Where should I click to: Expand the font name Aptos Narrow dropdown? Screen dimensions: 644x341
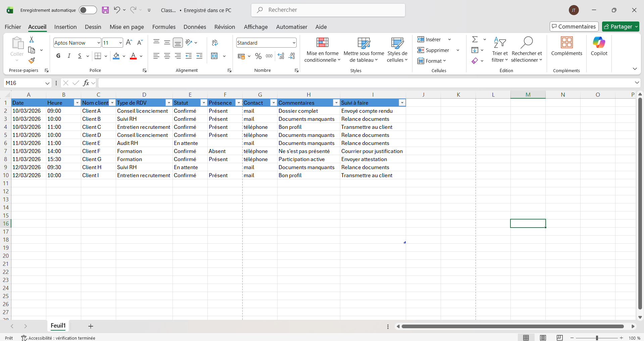click(x=99, y=43)
